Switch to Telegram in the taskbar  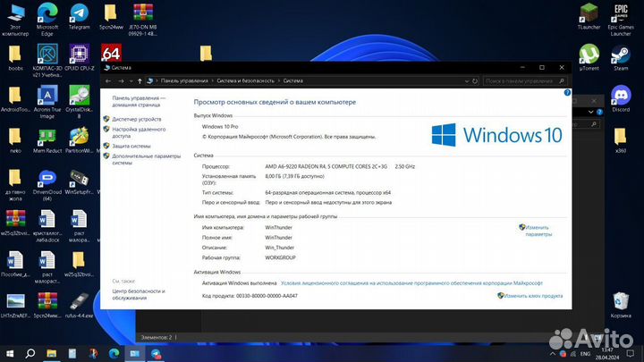point(156,353)
